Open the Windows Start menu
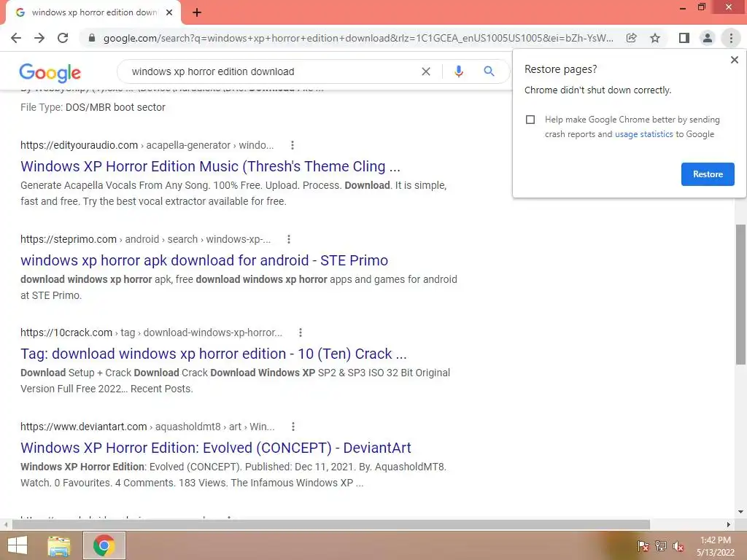The height and width of the screenshot is (560, 747). click(x=18, y=545)
